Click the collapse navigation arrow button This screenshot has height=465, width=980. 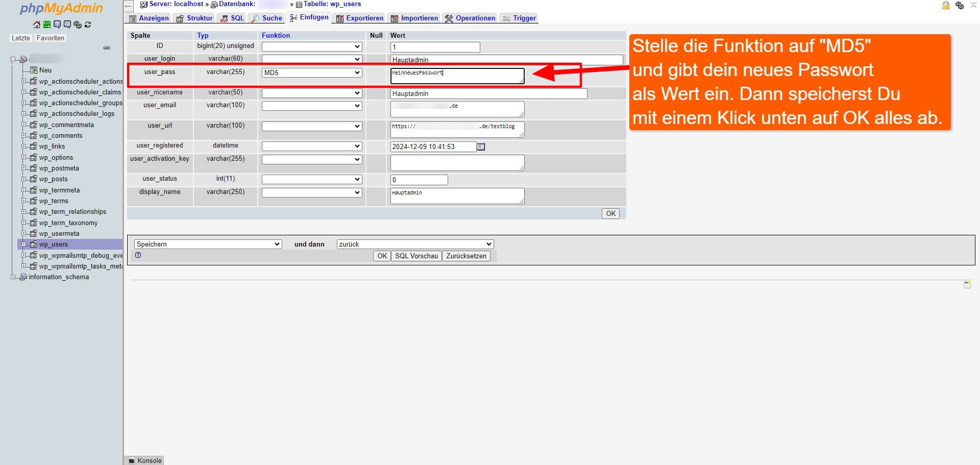[129, 6]
